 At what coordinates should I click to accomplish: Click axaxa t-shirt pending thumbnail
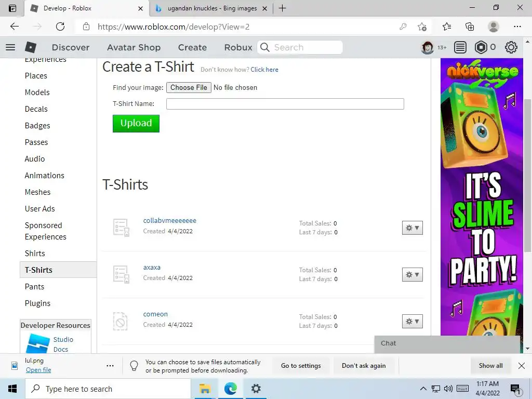[x=121, y=274]
